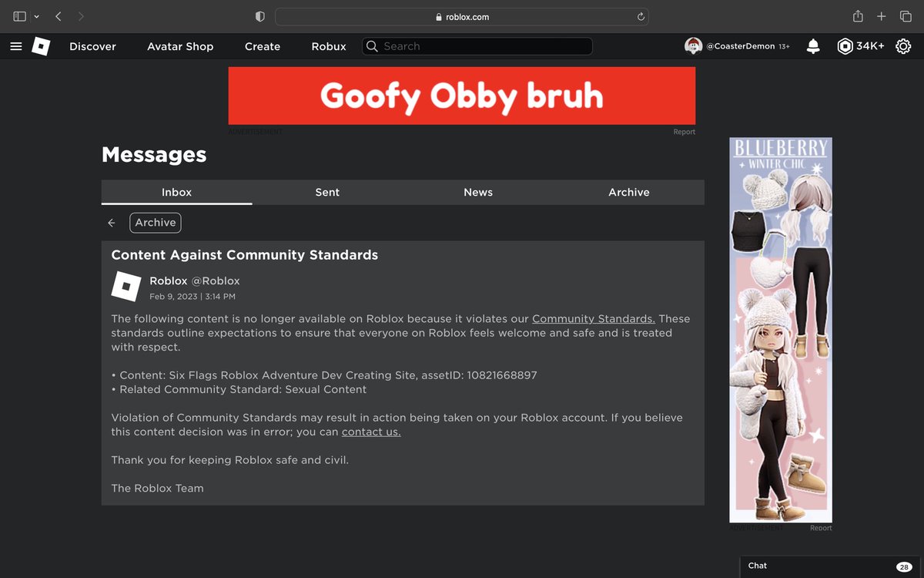Click the contact us link
This screenshot has height=578, width=924.
click(x=371, y=432)
